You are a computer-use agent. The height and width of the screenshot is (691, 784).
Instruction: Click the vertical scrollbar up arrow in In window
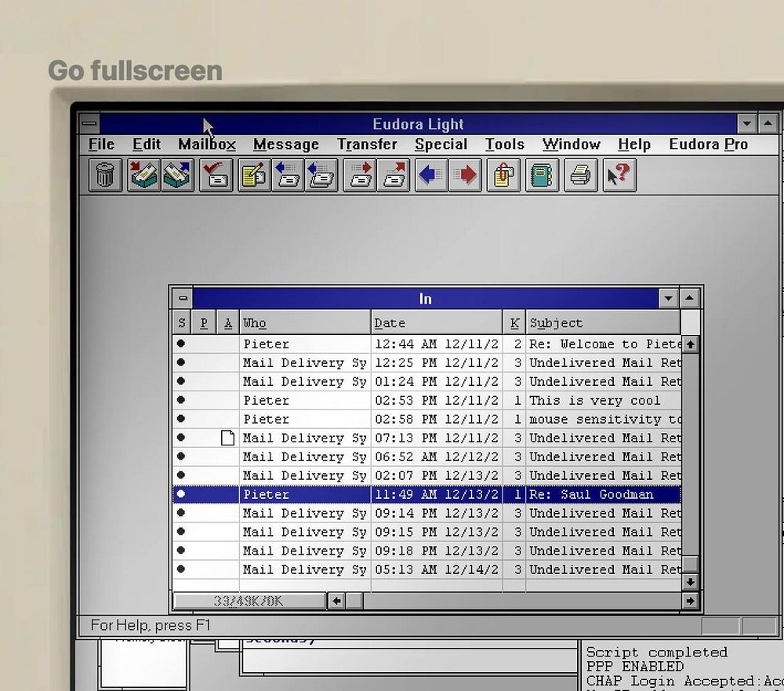(691, 344)
